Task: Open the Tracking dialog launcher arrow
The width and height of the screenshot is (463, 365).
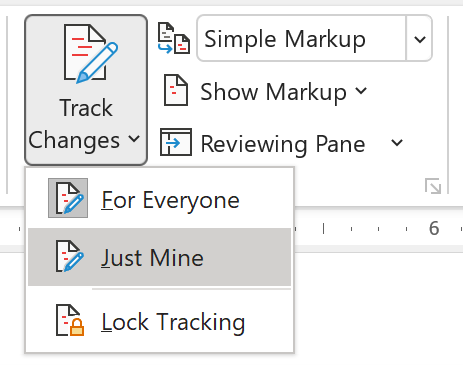Action: (x=433, y=186)
